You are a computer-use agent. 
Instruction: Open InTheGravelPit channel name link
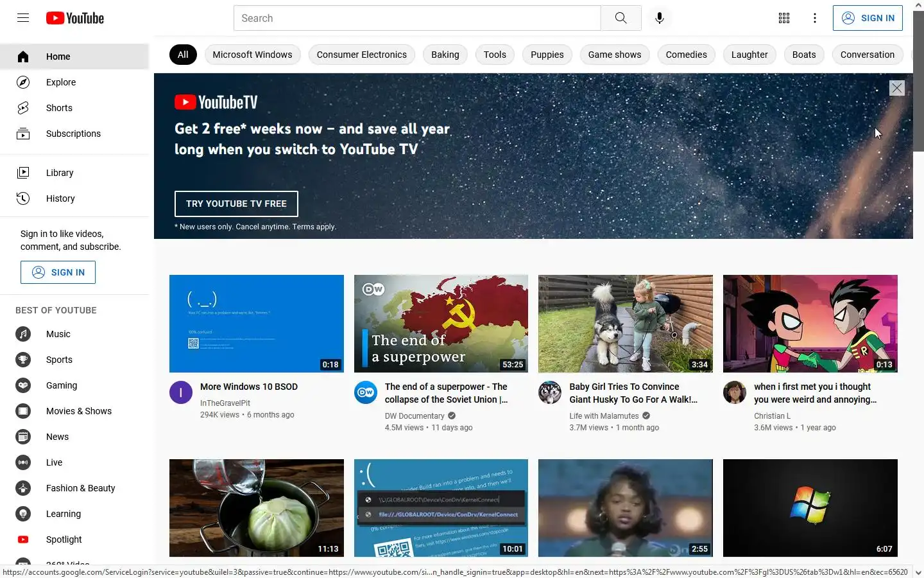coord(225,403)
